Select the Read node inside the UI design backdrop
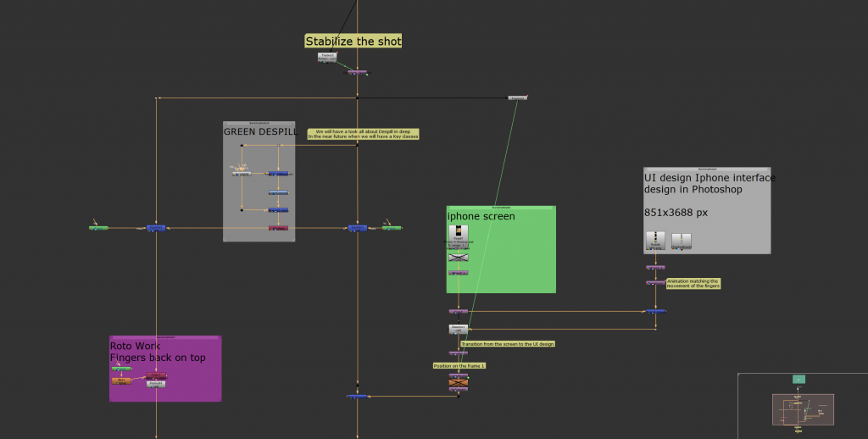This screenshot has height=439, width=868. (x=655, y=240)
